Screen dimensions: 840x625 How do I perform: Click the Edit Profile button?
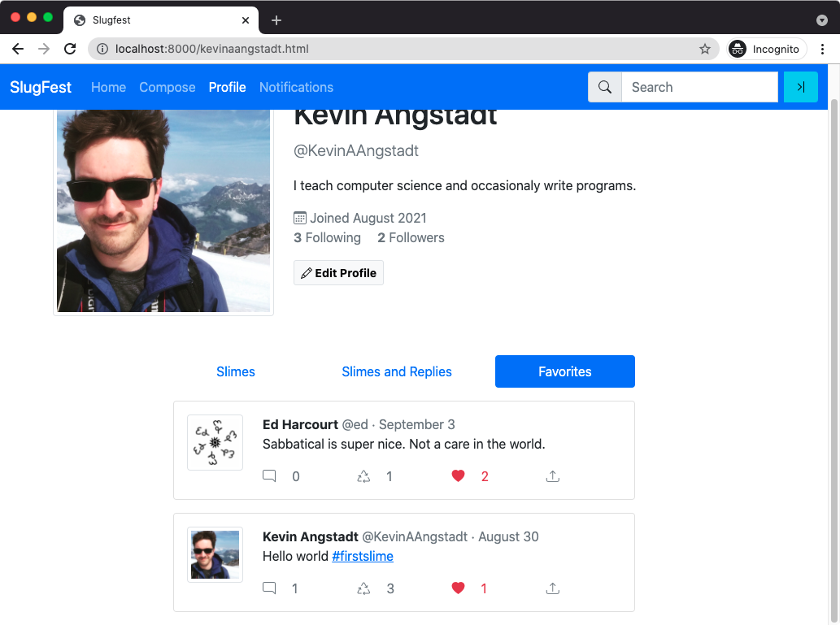tap(338, 272)
